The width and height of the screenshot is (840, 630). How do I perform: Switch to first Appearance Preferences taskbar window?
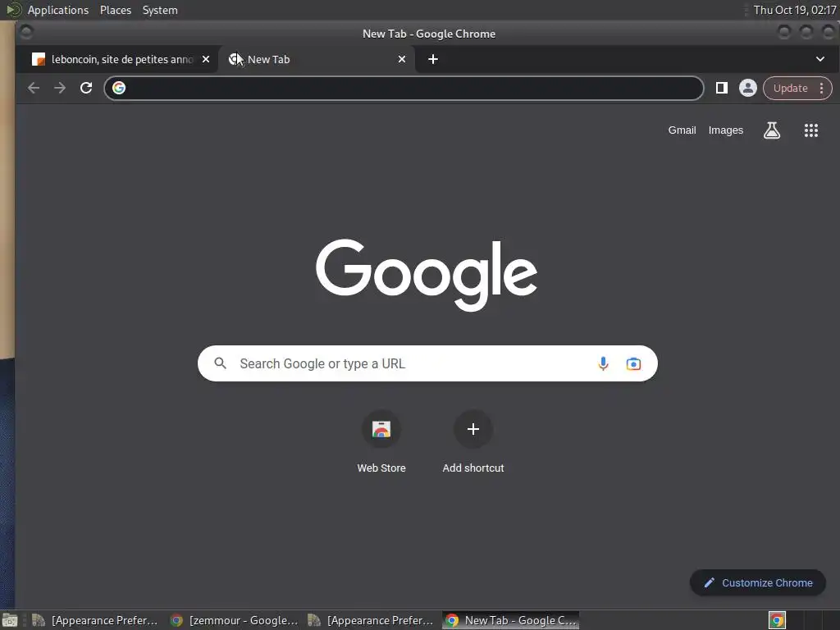click(x=95, y=620)
